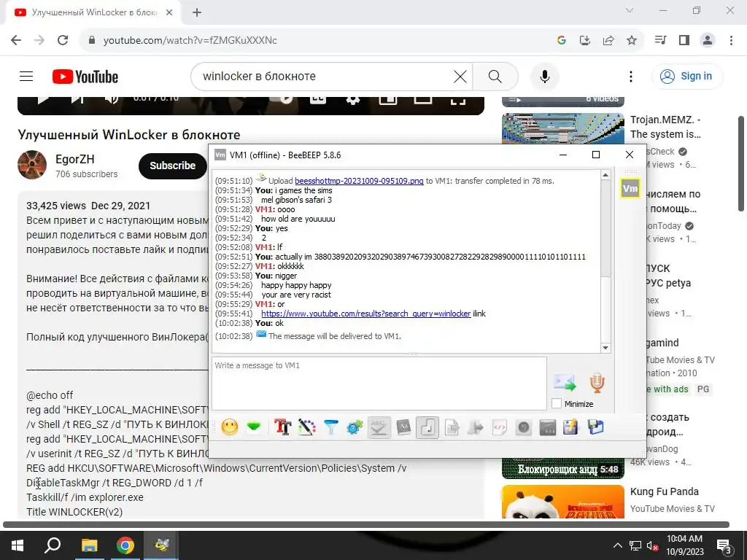Screen dimensions: 747x560
Task: Click the send folder arrow icon
Action: pos(476,427)
